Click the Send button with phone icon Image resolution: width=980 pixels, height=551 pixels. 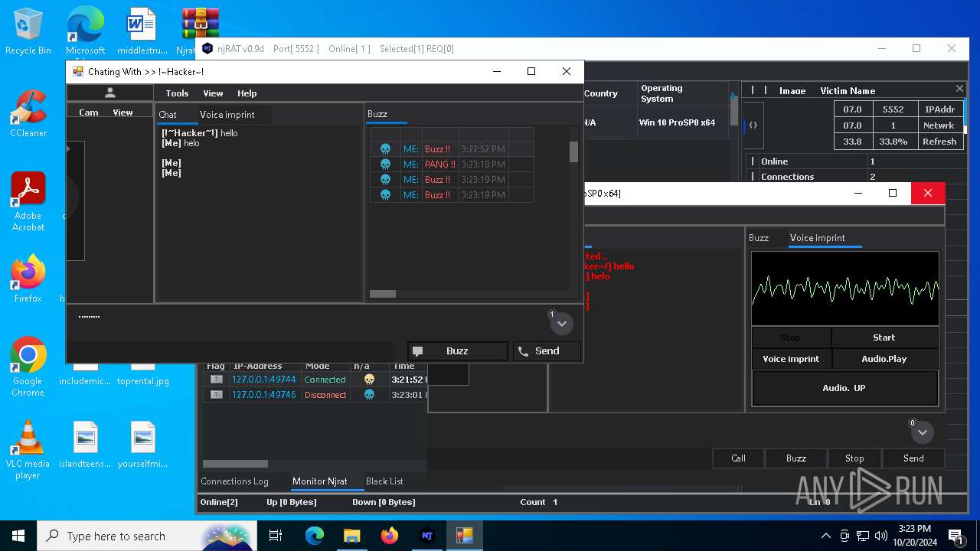547,351
